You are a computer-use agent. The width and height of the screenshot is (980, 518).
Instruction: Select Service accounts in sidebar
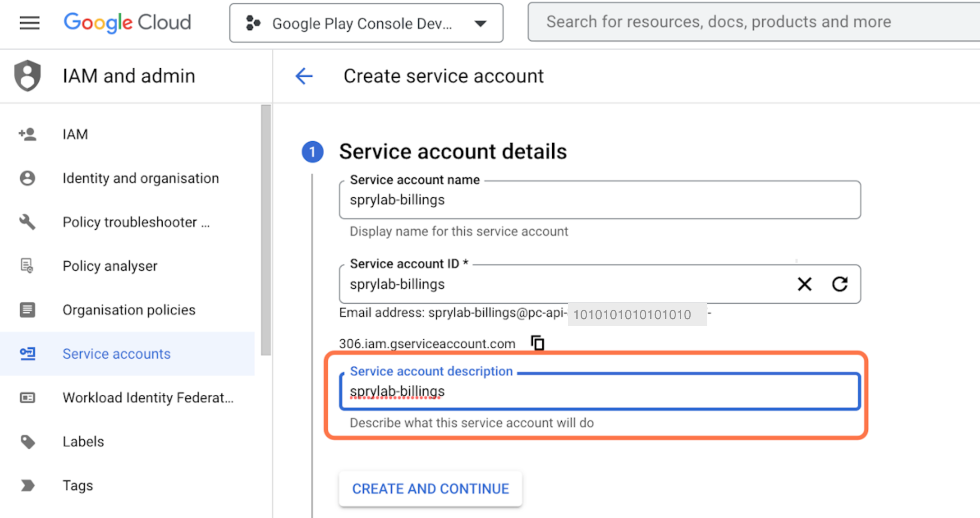[x=116, y=354]
